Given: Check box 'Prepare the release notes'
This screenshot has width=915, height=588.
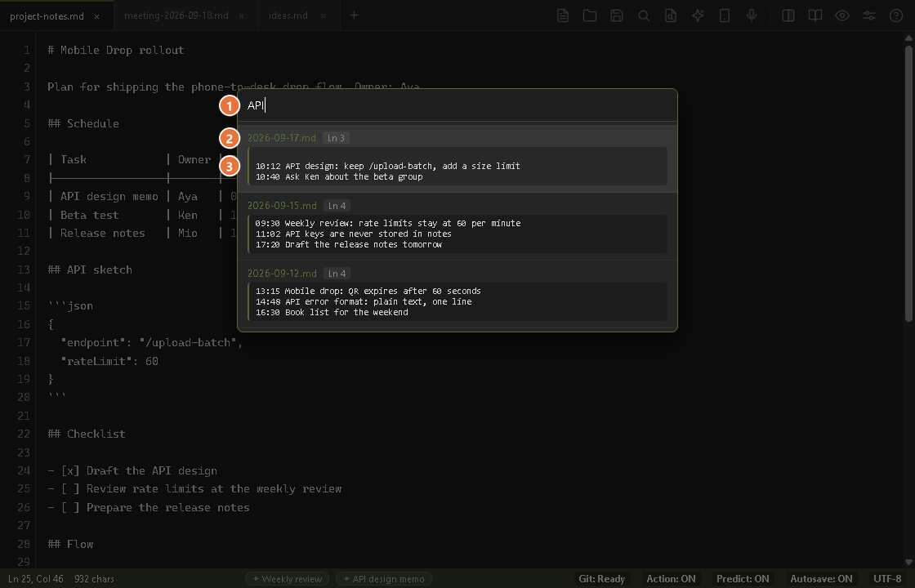Looking at the screenshot, I should [70, 507].
